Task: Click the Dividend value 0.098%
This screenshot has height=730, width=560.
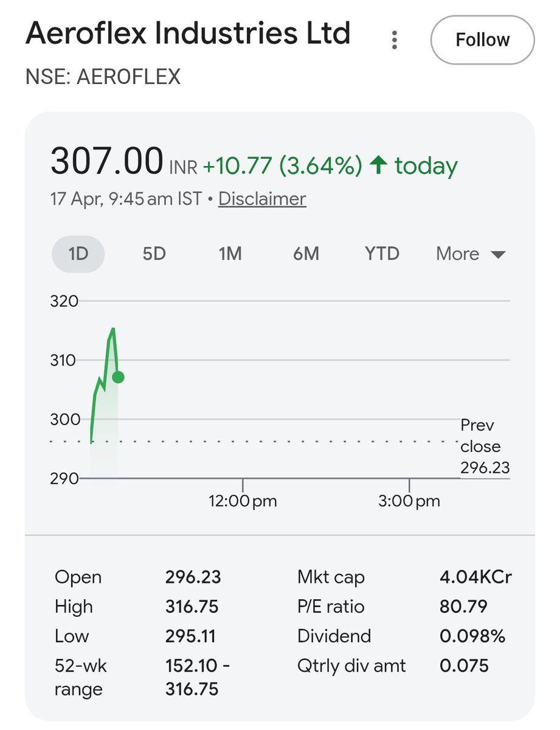Action: (x=472, y=636)
